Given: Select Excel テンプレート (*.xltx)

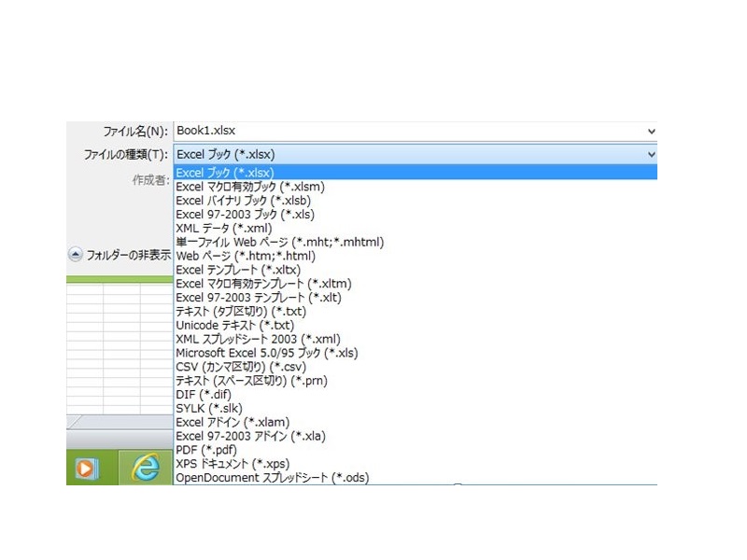Looking at the screenshot, I should coord(238,270).
